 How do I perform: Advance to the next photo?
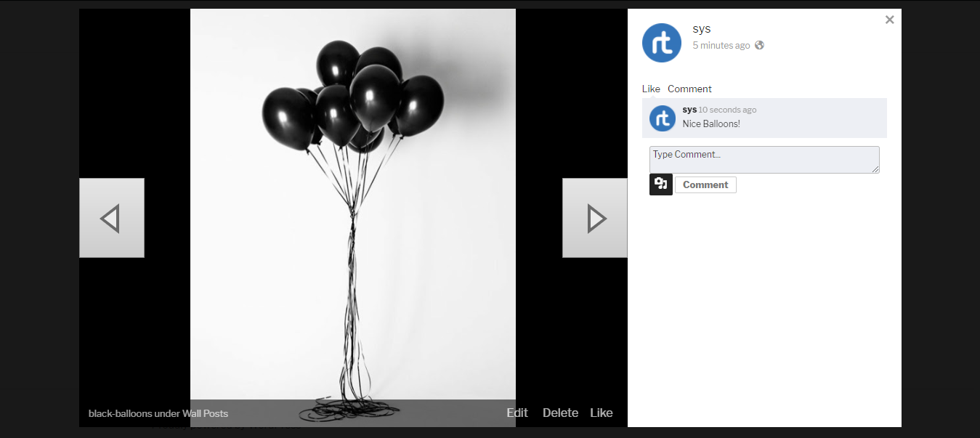coord(595,218)
